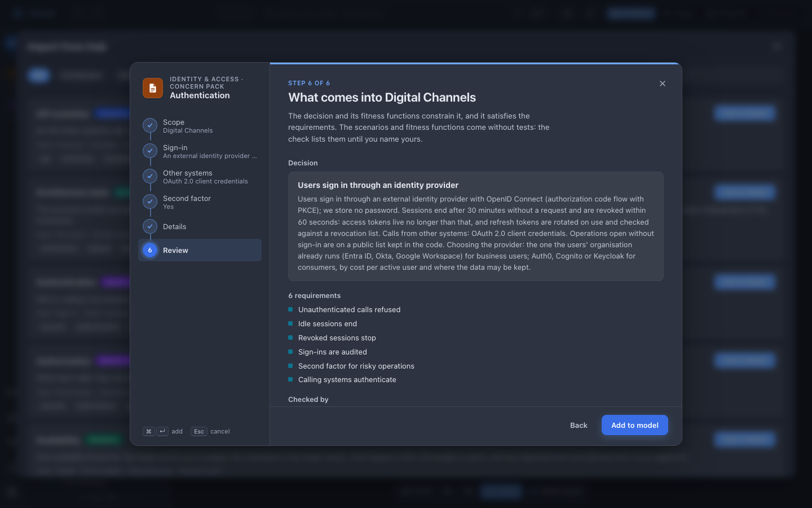Click the Scope step checkmark icon
This screenshot has height=508, width=812.
150,125
